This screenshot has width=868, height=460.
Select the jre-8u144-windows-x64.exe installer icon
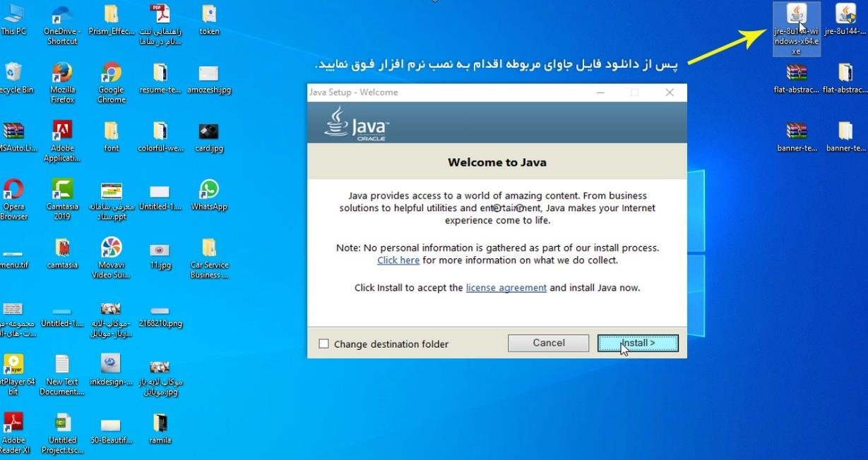796,28
